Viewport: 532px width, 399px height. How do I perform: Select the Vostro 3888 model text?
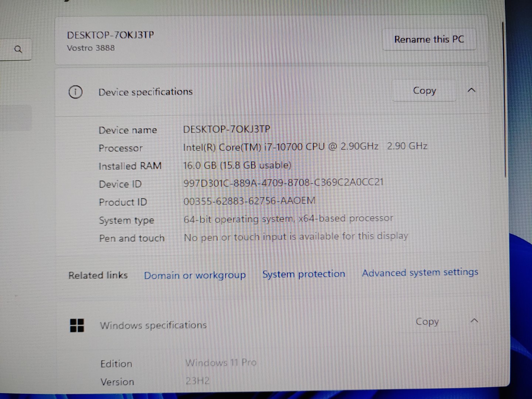click(x=91, y=48)
